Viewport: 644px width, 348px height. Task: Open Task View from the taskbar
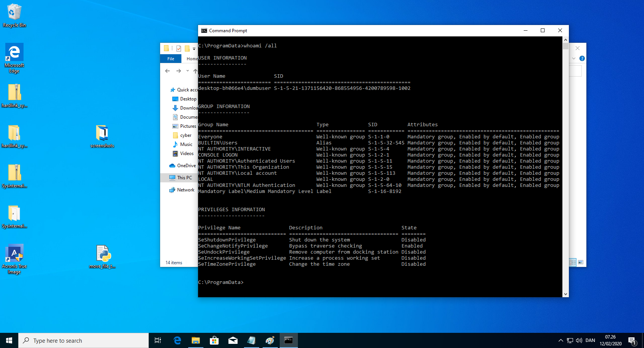(158, 340)
